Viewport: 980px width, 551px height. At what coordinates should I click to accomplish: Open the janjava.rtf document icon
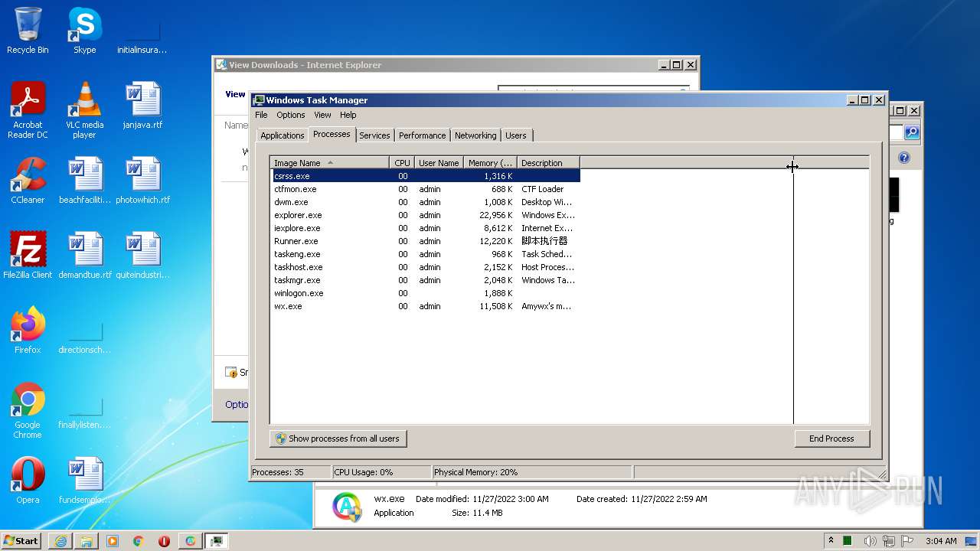pos(142,105)
